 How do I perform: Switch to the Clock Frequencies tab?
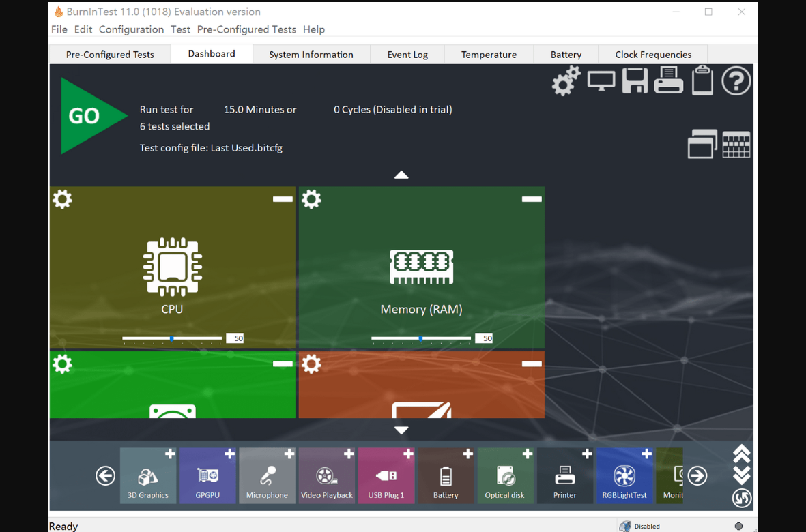point(653,55)
